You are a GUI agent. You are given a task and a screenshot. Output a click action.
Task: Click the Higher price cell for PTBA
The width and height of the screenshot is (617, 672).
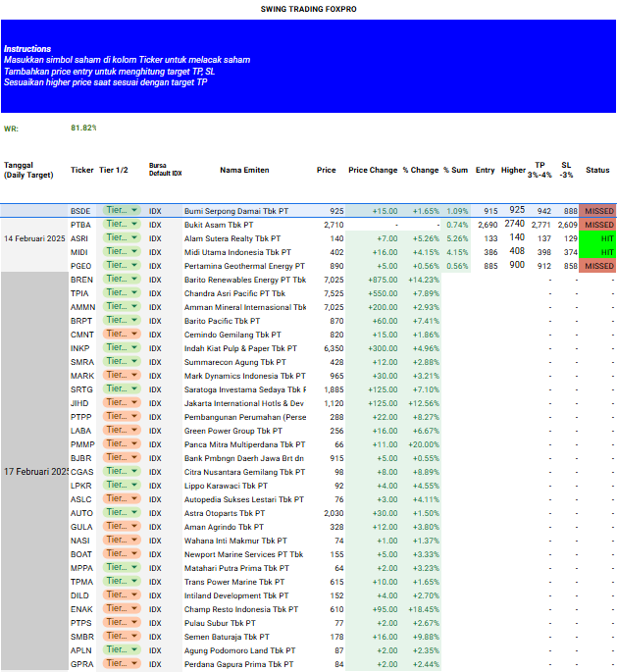pos(514,225)
